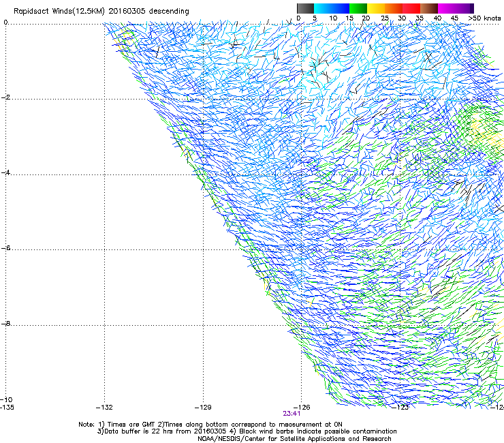Click the legend value '25' label

tap(385, 18)
